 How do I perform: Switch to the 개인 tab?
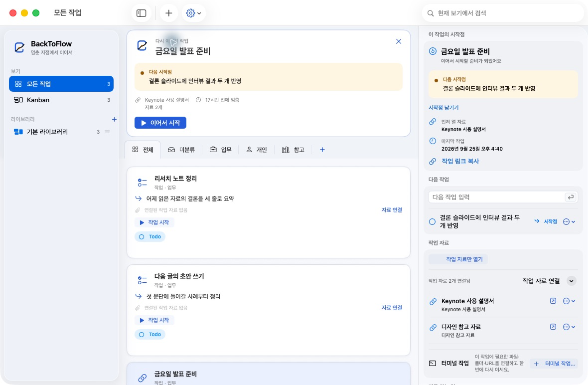coord(257,150)
